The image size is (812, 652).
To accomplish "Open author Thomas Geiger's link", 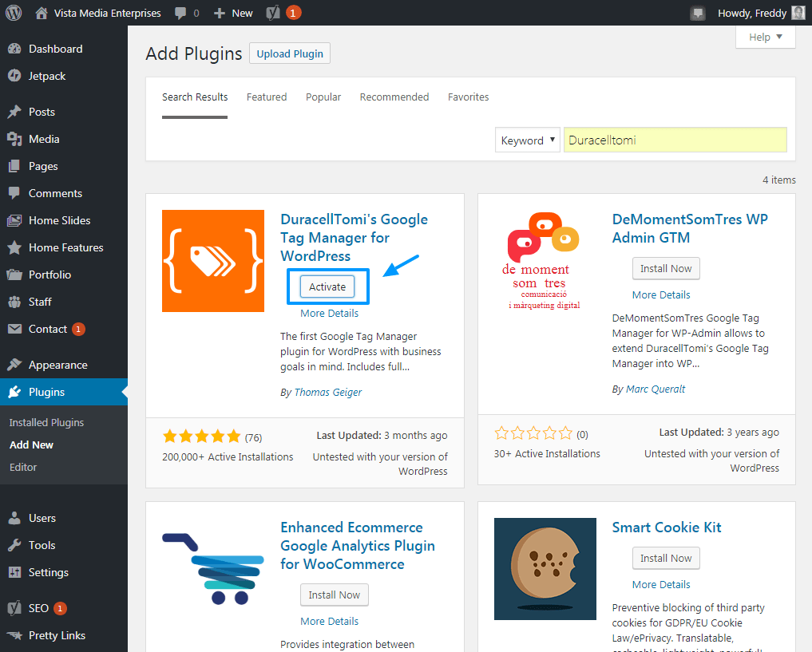I will 328,392.
